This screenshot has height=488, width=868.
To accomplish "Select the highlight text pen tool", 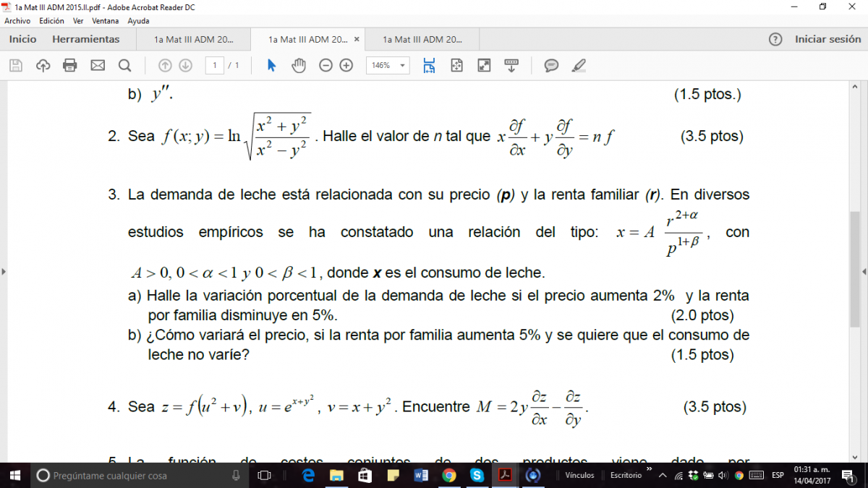I will 578,66.
